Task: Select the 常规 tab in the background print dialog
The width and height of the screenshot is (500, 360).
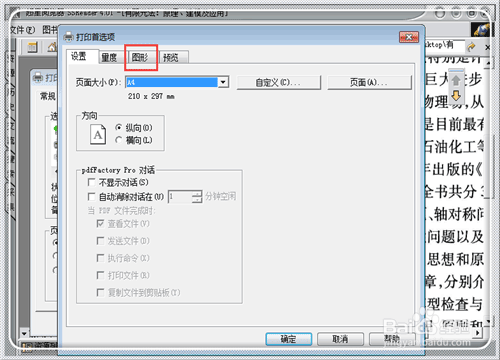Action: pos(48,96)
